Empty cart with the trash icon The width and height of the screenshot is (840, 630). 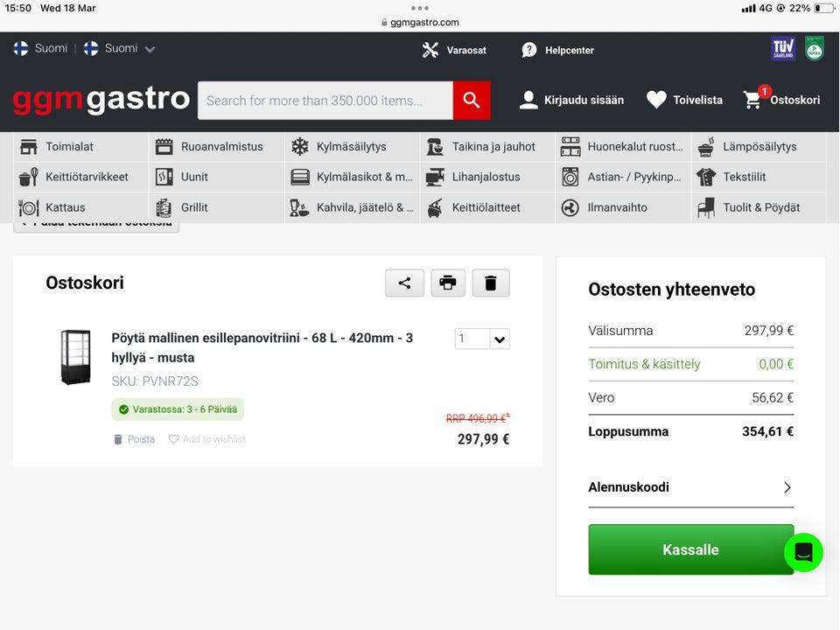(x=491, y=283)
